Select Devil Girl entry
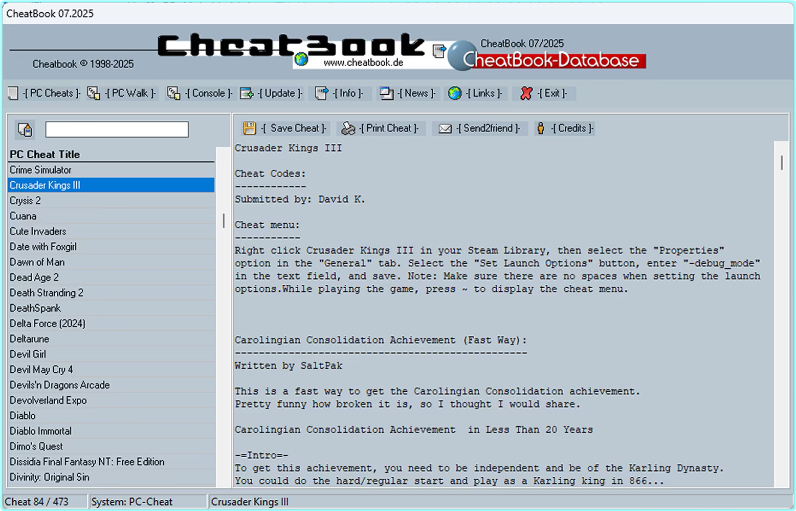This screenshot has height=511, width=796. click(x=112, y=354)
